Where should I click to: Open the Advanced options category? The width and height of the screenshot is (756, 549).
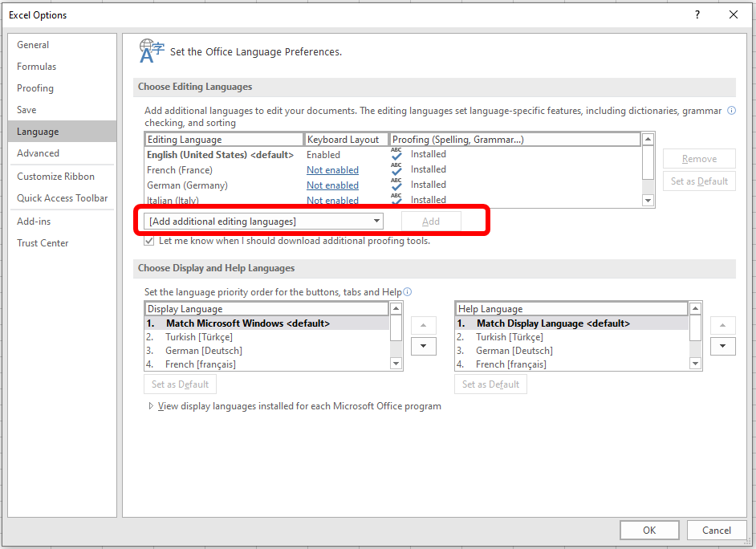coord(62,153)
